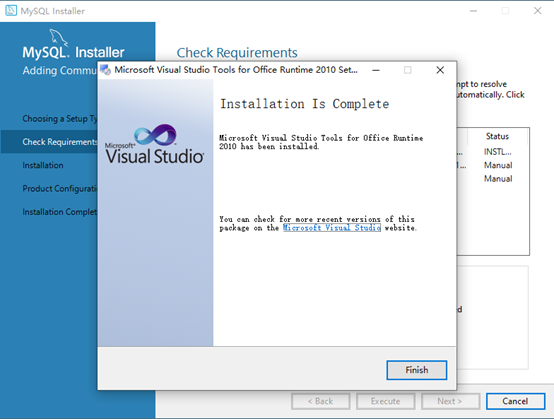Open the Microsoft Visual Studio website link
This screenshot has width=554, height=419.
(x=332, y=228)
